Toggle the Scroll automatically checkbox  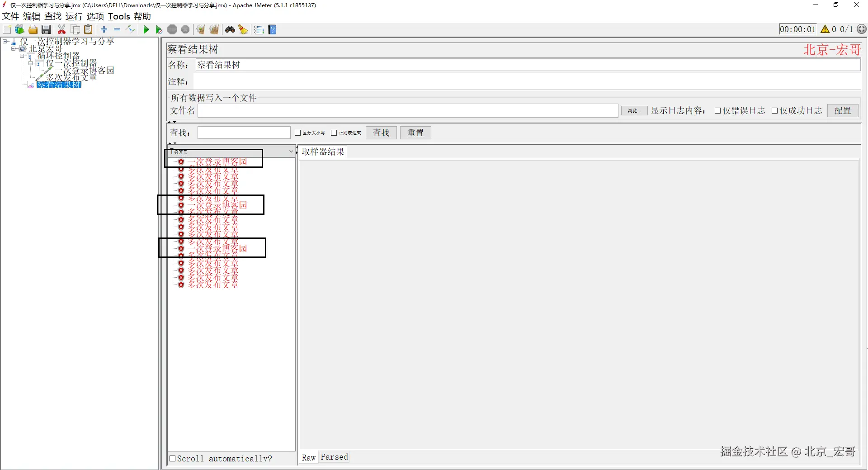pyautogui.click(x=172, y=459)
